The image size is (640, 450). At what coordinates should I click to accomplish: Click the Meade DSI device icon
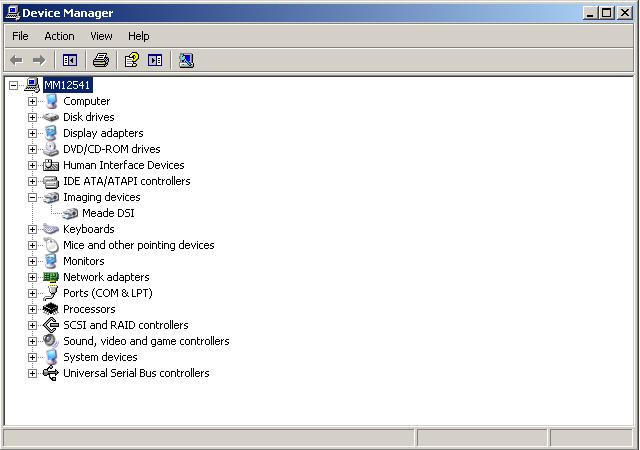pyautogui.click(x=70, y=213)
